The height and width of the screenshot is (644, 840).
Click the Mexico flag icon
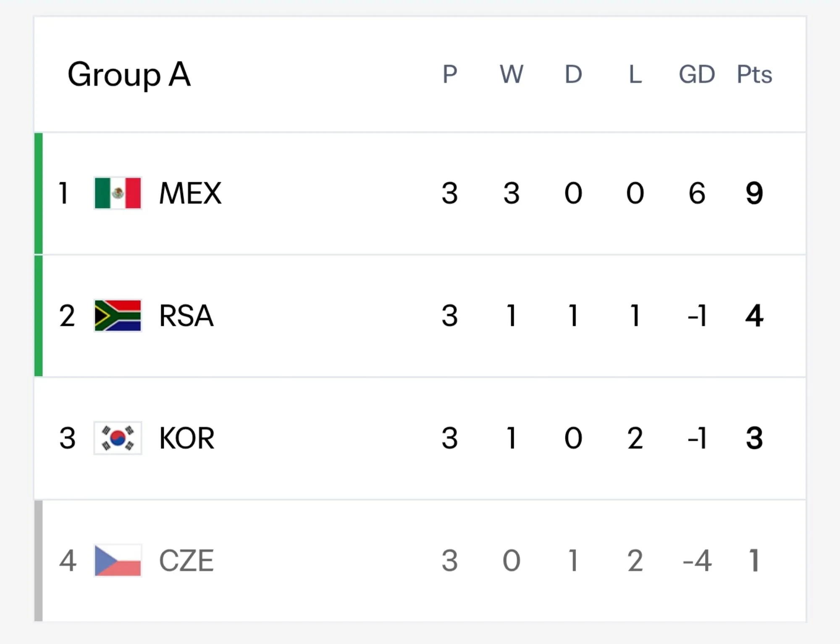pyautogui.click(x=118, y=193)
